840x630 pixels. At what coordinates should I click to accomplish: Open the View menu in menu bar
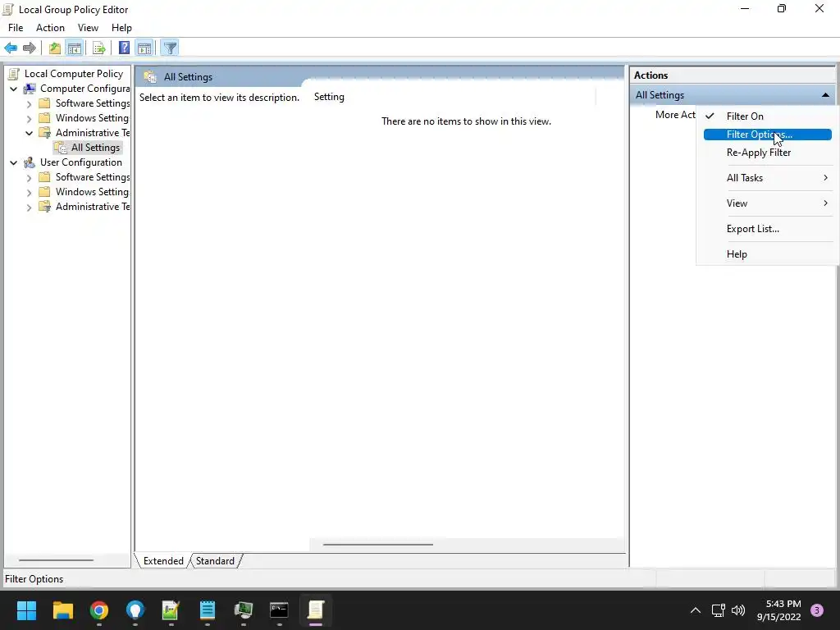tap(88, 28)
